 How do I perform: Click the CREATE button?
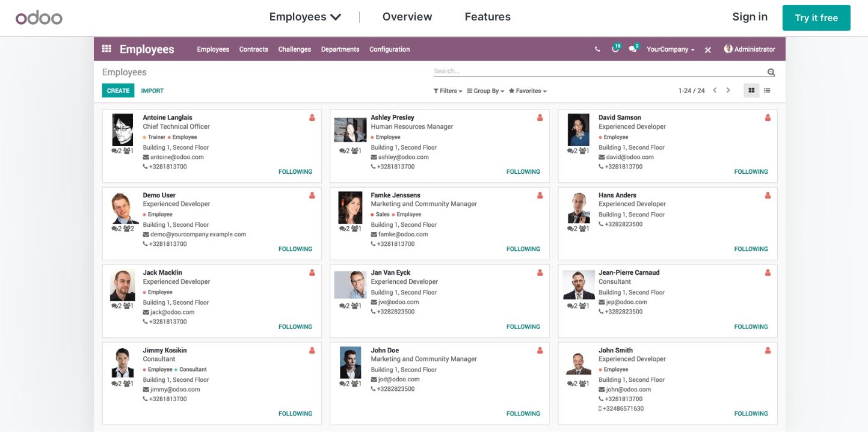[118, 91]
